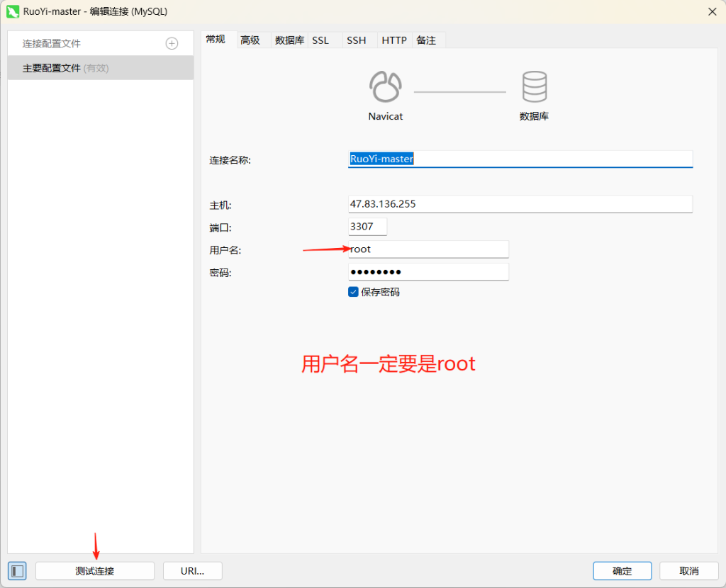Click the 连接名称: label
726x588 pixels.
230,160
